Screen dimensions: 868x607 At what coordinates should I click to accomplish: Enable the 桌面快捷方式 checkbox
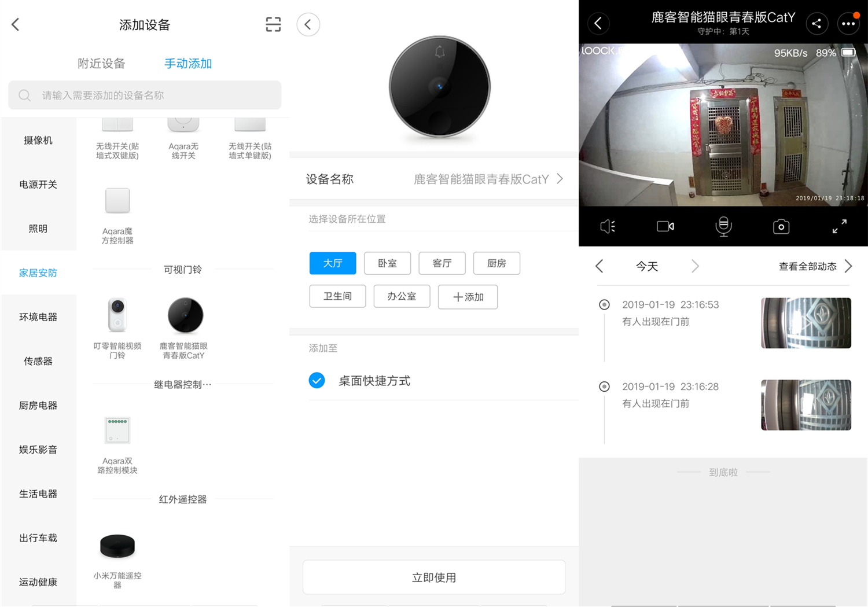coord(317,380)
